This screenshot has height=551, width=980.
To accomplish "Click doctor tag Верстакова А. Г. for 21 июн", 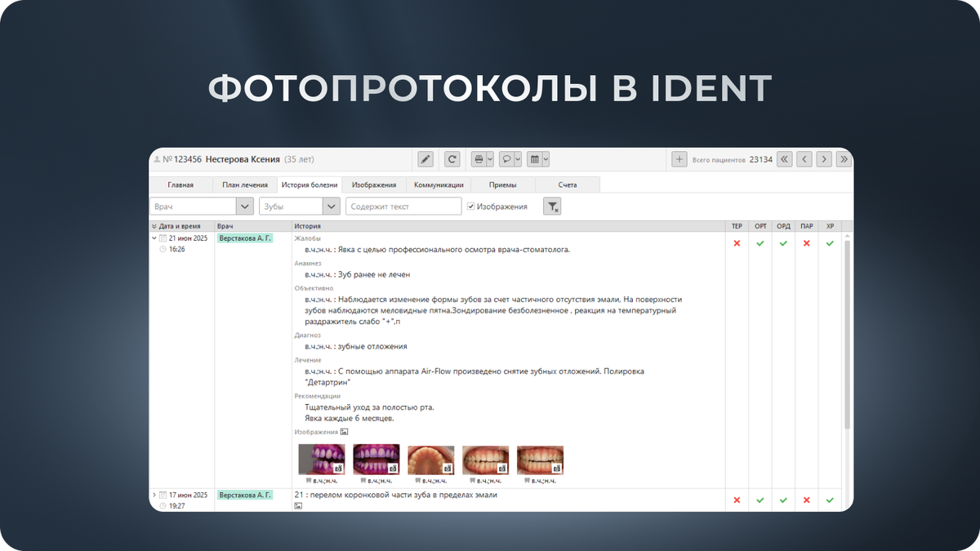I will tap(245, 238).
